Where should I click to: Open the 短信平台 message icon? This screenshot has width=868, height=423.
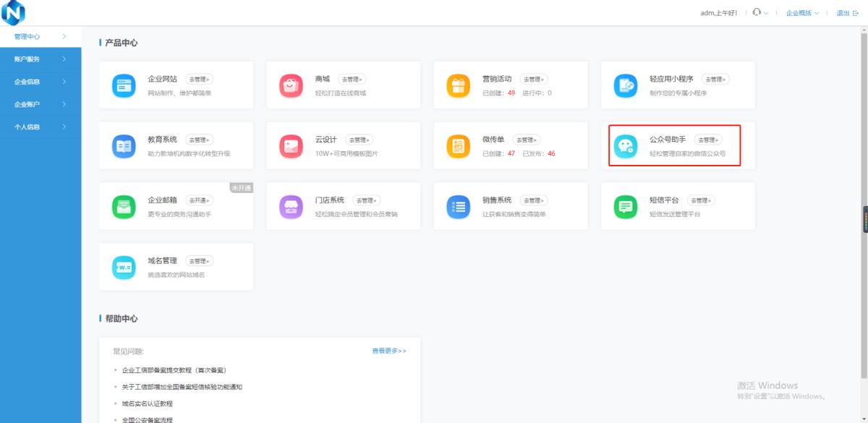[x=625, y=206]
